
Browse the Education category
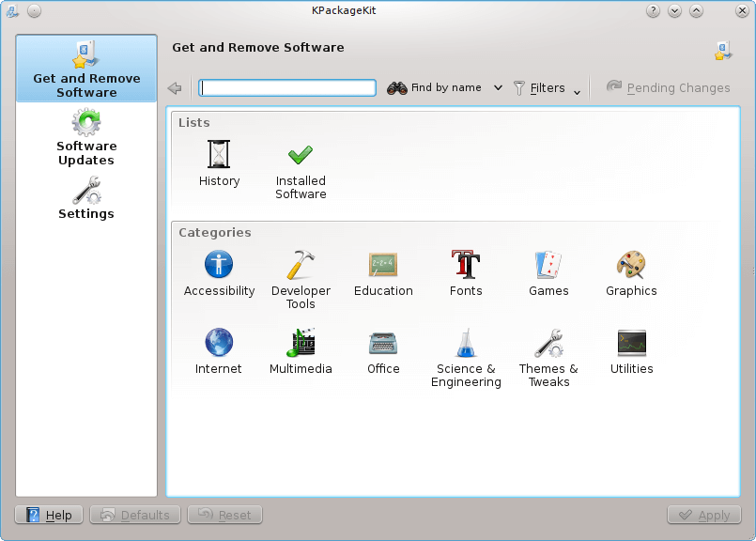pos(383,266)
